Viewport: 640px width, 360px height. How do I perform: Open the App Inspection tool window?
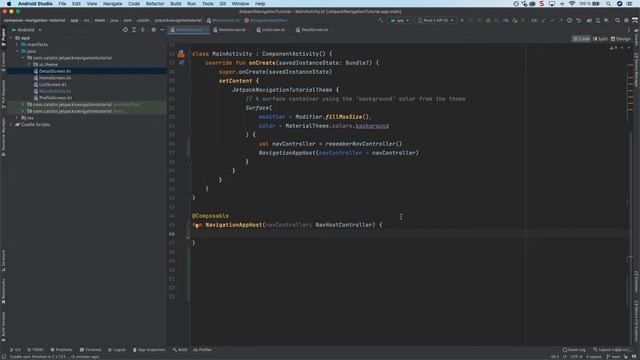(149, 350)
